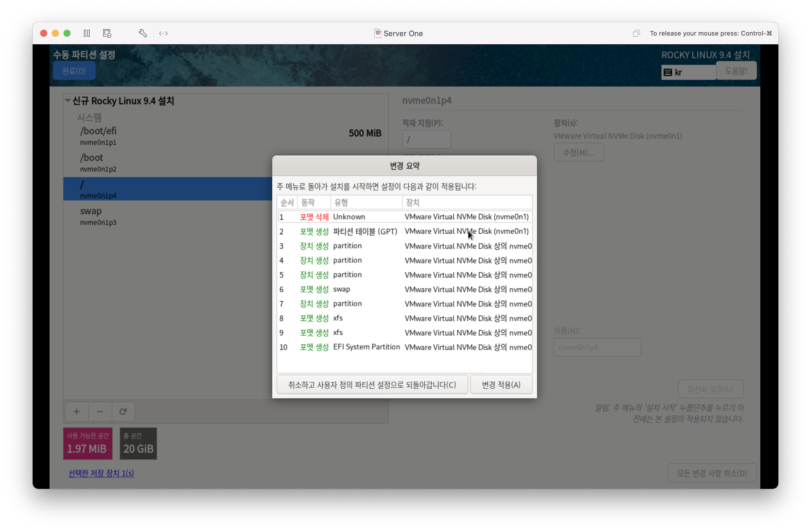Viewport: 811px width, 532px height.
Task: Click the 완료(D) done button
Action: 74,71
